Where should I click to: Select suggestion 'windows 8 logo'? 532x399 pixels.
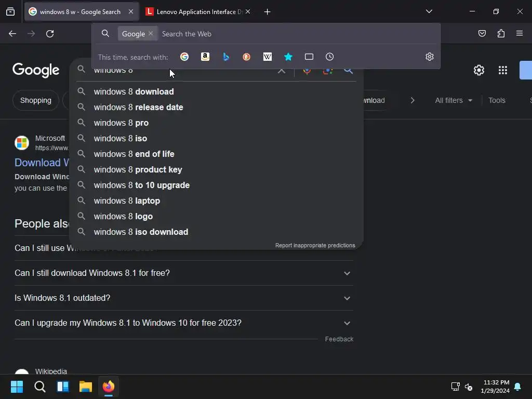216,217
